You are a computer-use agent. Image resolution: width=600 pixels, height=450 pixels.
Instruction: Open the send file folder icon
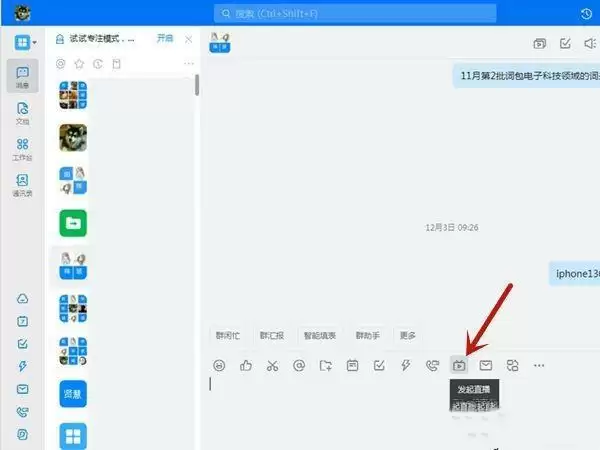(326, 365)
